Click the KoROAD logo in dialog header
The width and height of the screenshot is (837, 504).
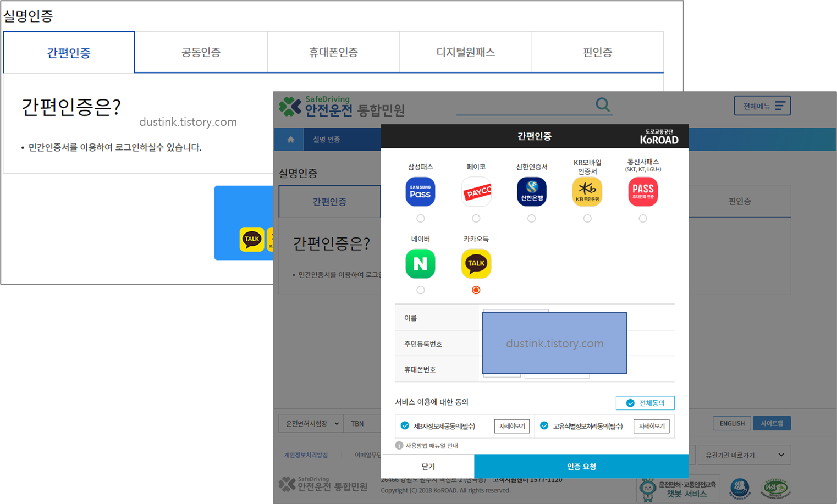tap(659, 137)
